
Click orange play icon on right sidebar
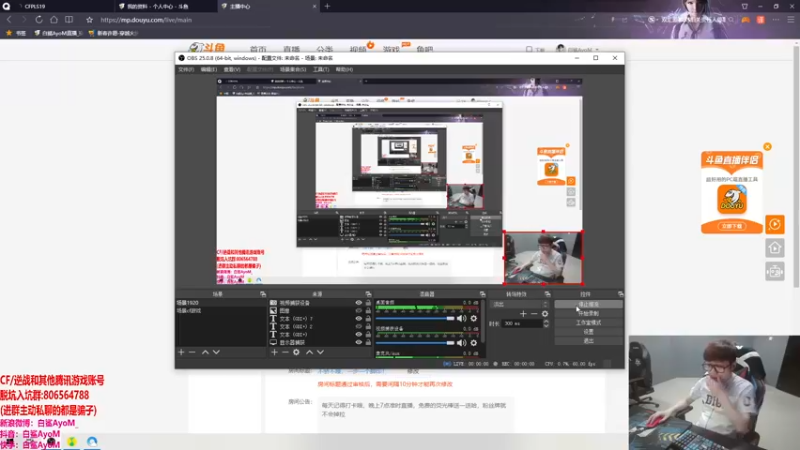click(x=774, y=224)
